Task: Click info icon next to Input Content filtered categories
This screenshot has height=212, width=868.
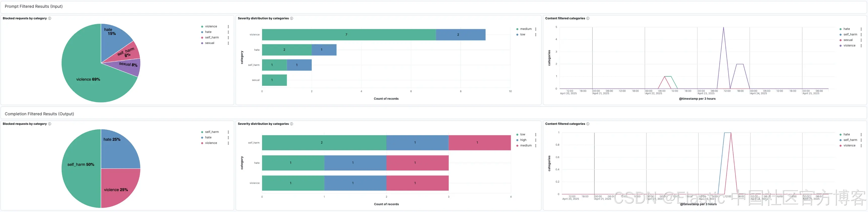Action: 588,19
